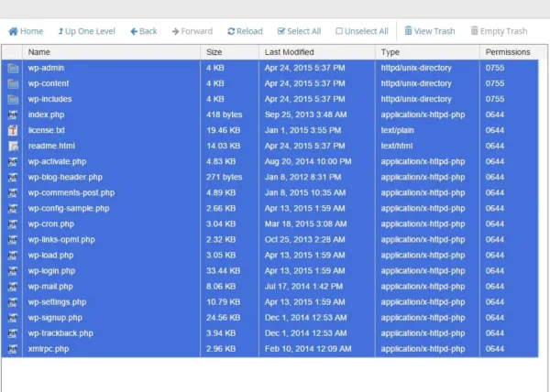Click the wp-links-opml.php file icon
550x392 pixels.
(13, 240)
